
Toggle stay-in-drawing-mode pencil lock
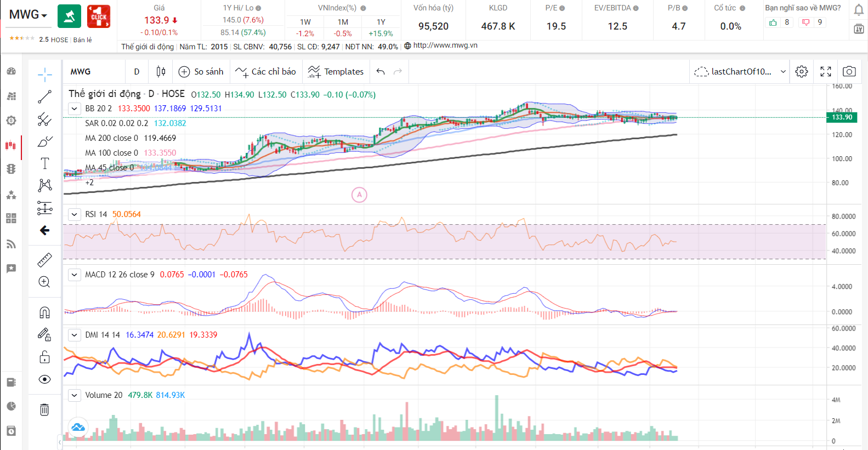click(x=45, y=335)
